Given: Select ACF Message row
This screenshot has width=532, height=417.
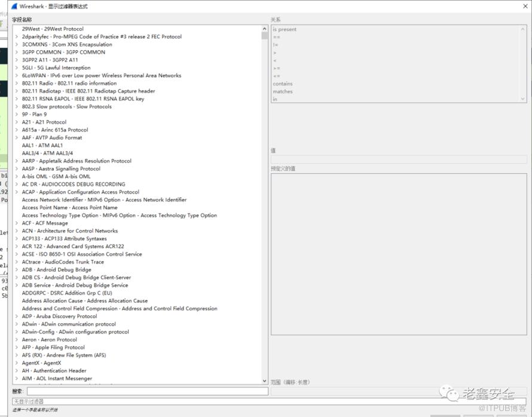Looking at the screenshot, I should pos(45,223).
